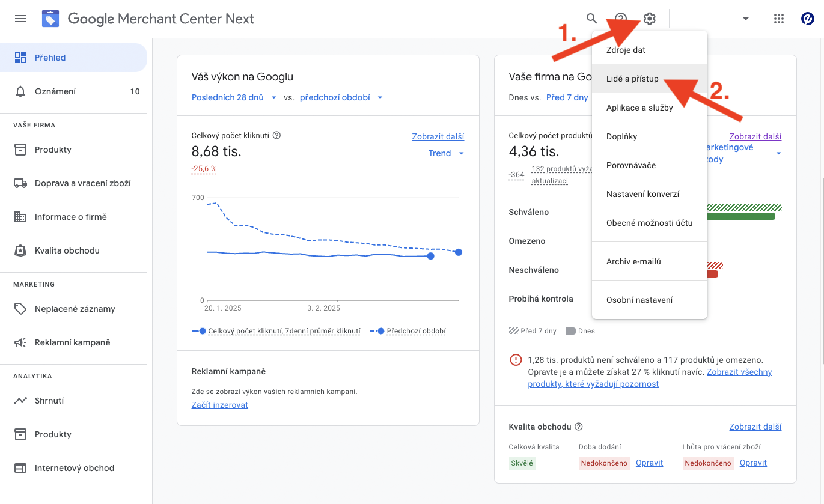Image resolution: width=824 pixels, height=504 pixels.
Task: Open Nastavení konverzí from the menu
Action: point(642,194)
